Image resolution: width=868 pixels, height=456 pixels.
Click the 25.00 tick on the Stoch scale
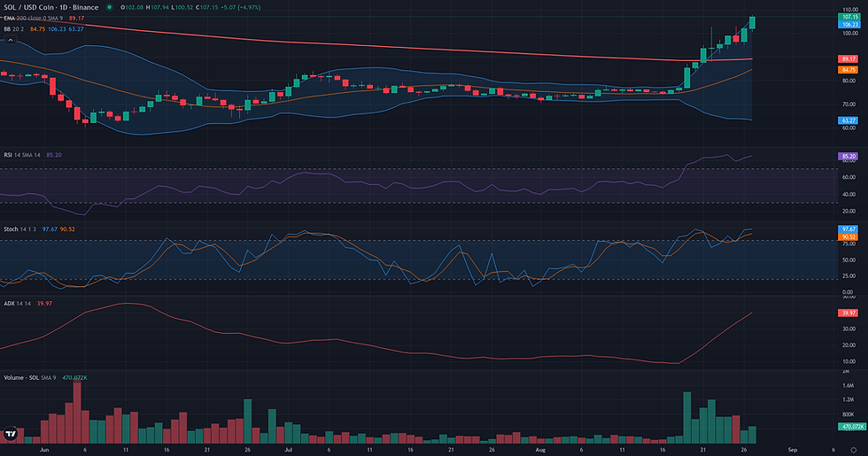tap(849, 276)
